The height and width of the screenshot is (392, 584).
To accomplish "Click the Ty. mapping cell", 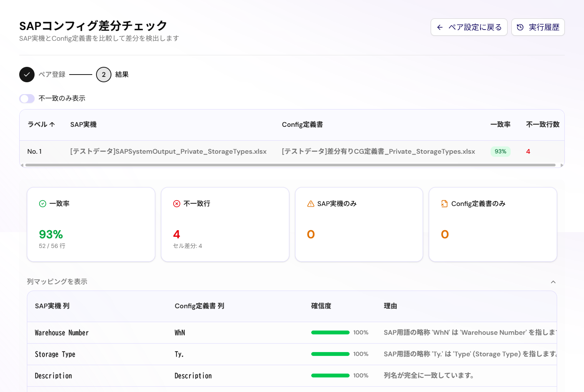I will (x=179, y=354).
